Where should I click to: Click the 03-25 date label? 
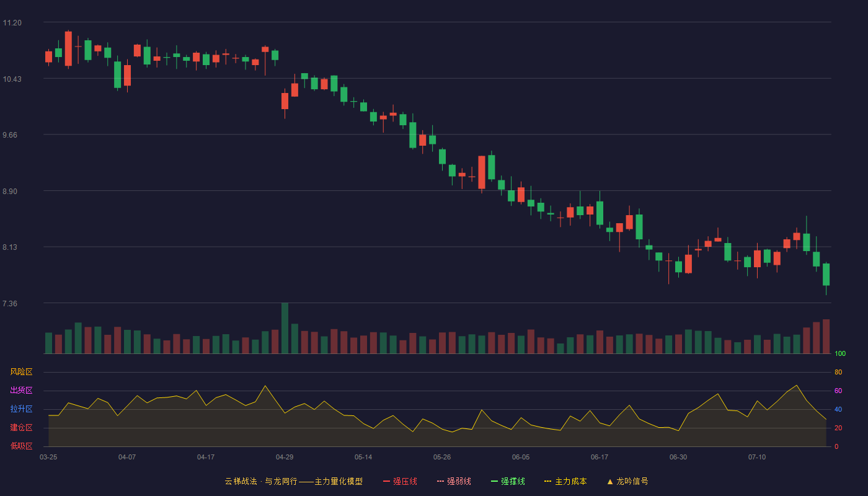pos(48,457)
